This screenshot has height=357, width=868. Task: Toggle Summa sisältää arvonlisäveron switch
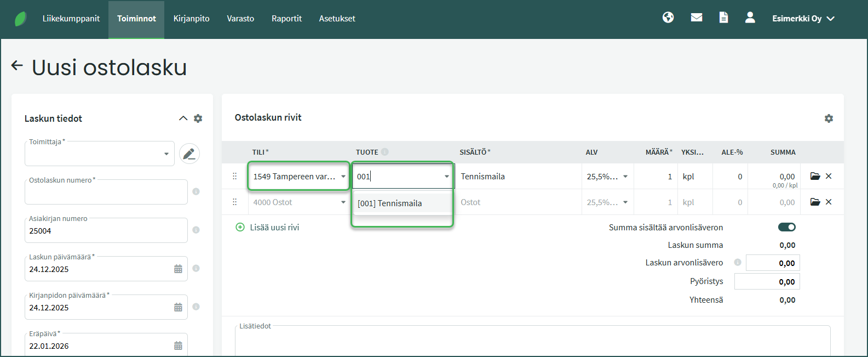[x=787, y=227]
